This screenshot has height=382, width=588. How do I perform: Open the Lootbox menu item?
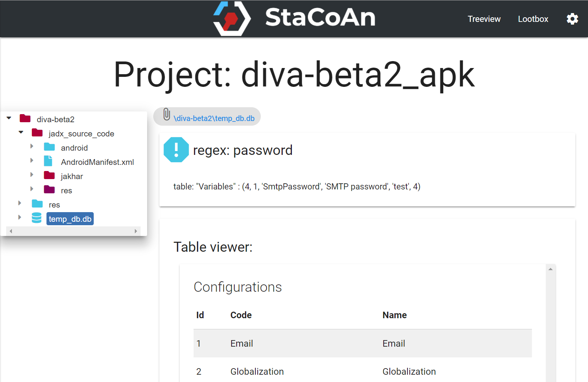coord(533,19)
